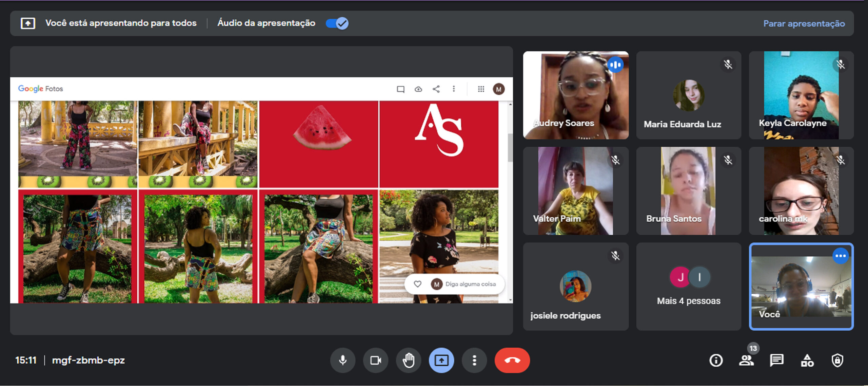
Task: Click Parar apresentação link
Action: (x=804, y=23)
